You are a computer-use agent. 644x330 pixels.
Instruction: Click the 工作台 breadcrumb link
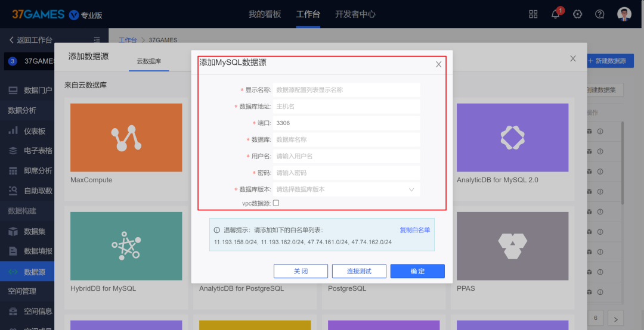128,40
